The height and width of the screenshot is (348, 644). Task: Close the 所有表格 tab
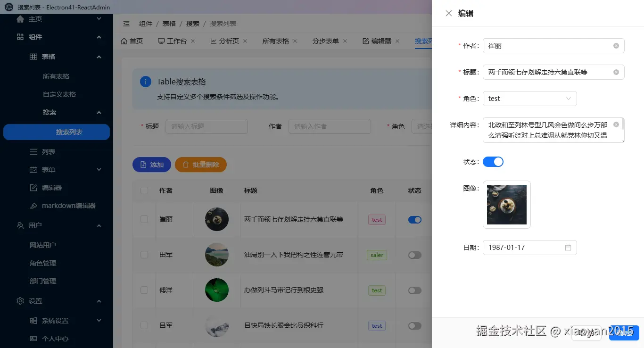tap(295, 41)
